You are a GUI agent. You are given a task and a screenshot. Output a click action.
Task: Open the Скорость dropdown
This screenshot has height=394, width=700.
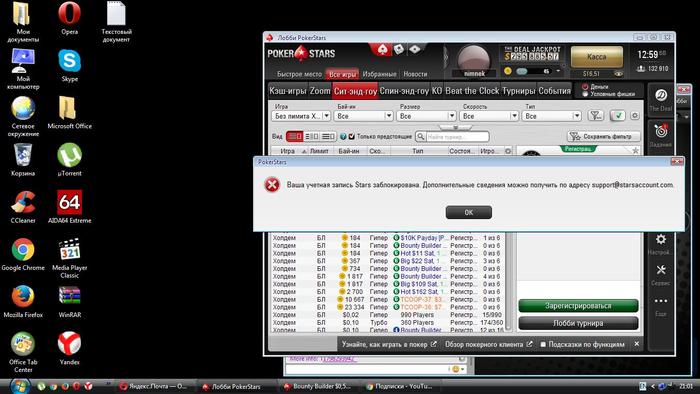point(489,116)
